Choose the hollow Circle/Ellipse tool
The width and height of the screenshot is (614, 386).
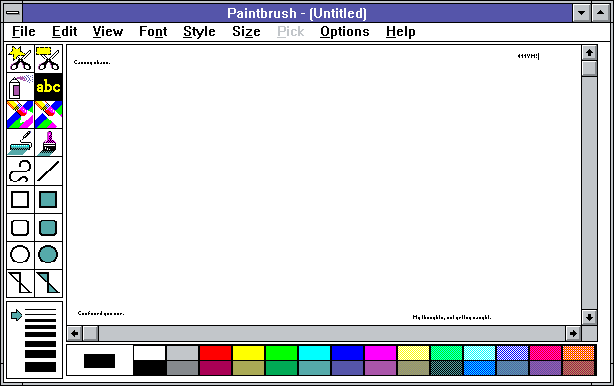[20, 255]
